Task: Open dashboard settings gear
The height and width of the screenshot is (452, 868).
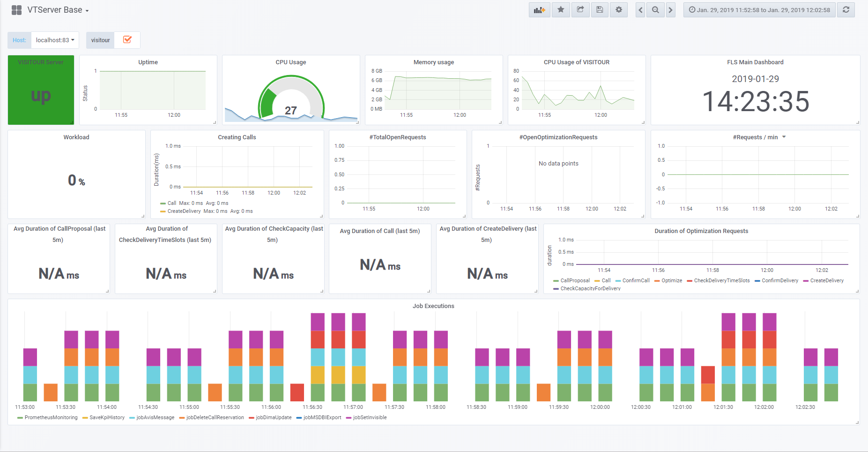Action: tap(619, 10)
